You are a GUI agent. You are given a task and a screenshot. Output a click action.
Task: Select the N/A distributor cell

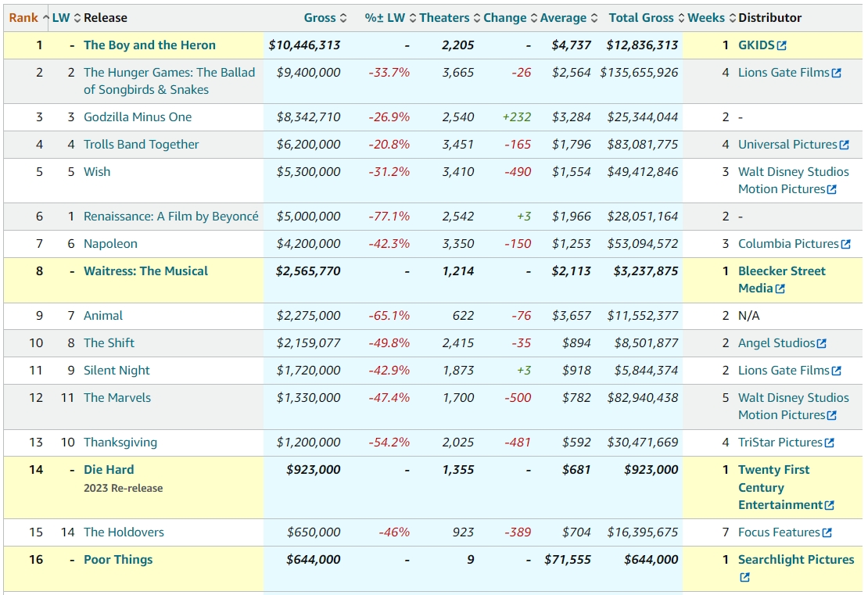click(749, 316)
